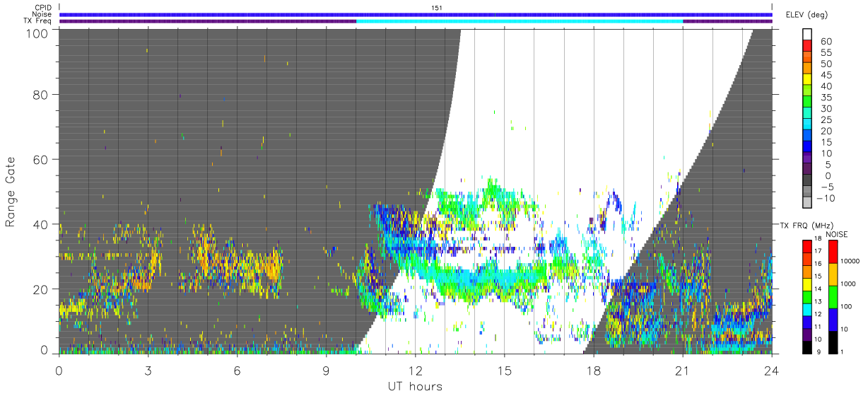Viewport: 868px width, 401px height.
Task: Click ELEV legend label 35
Action: [825, 98]
